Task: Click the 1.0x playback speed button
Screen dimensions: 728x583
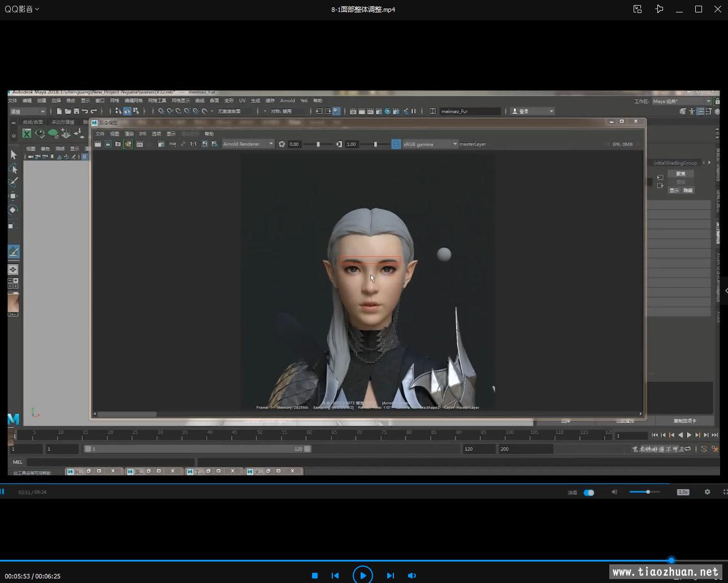Action: 683,492
